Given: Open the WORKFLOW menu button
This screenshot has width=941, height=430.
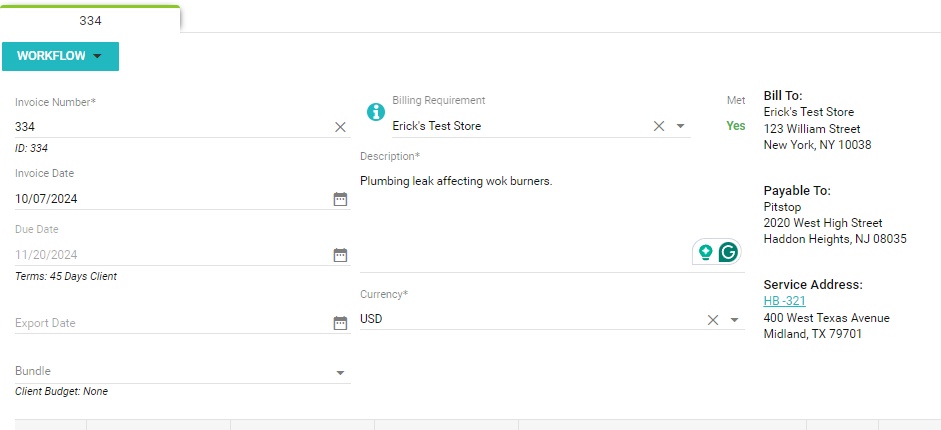Looking at the screenshot, I should point(60,56).
